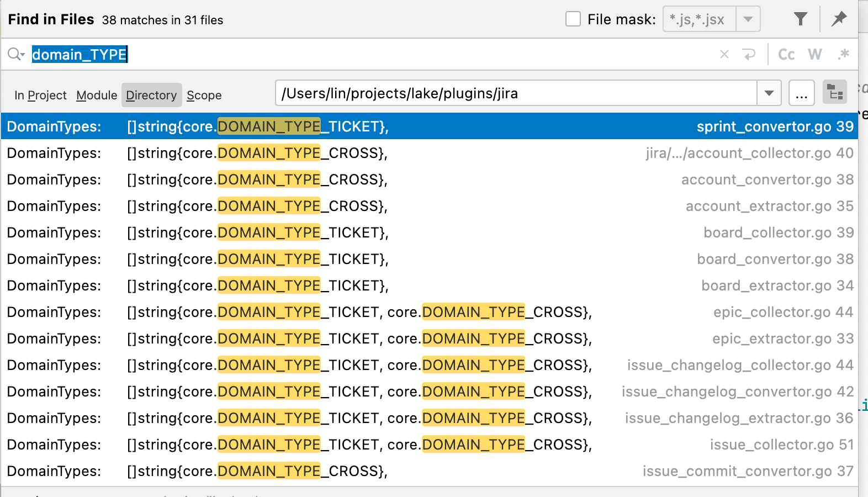Expand the directory path history dropdown

769,93
